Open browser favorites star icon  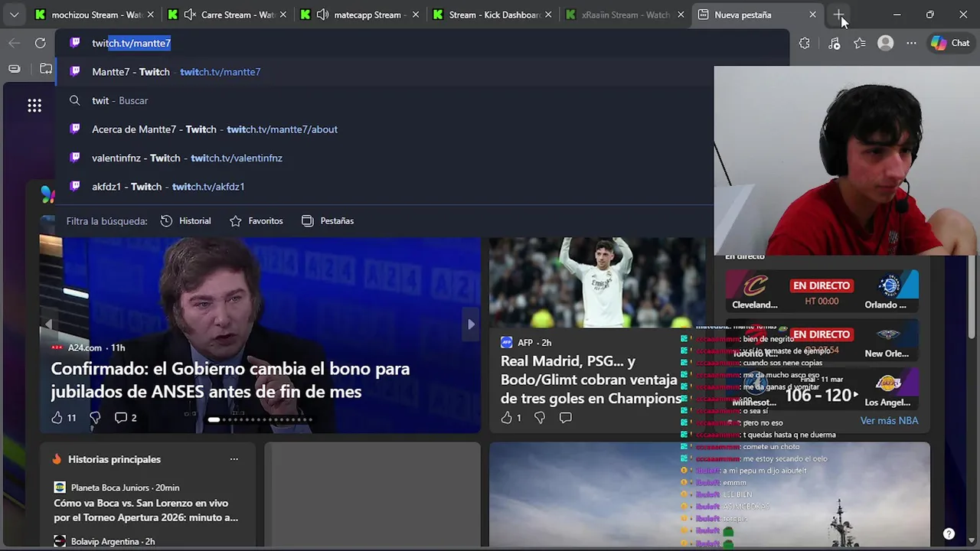coord(860,43)
